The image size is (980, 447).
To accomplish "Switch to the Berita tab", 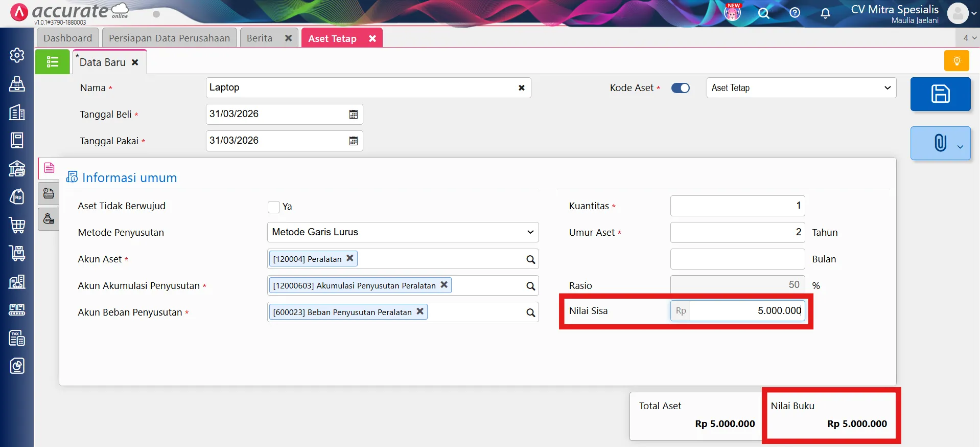I will (x=260, y=38).
